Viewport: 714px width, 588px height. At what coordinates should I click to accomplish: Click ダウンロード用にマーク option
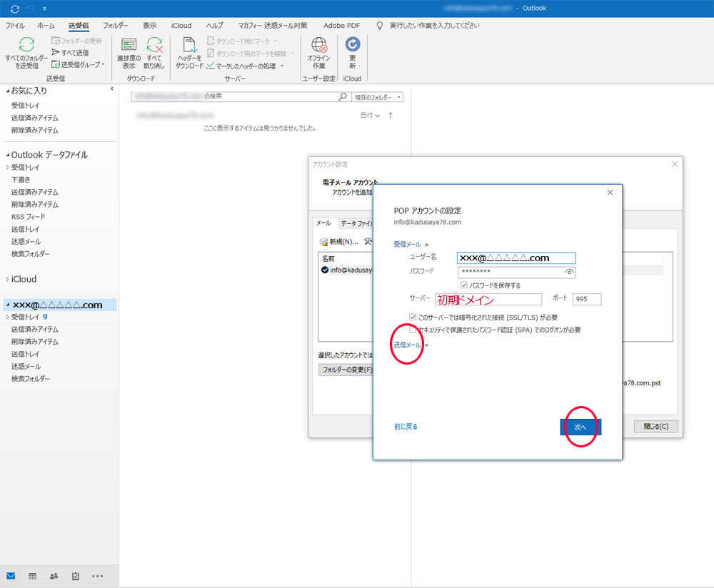[242, 41]
